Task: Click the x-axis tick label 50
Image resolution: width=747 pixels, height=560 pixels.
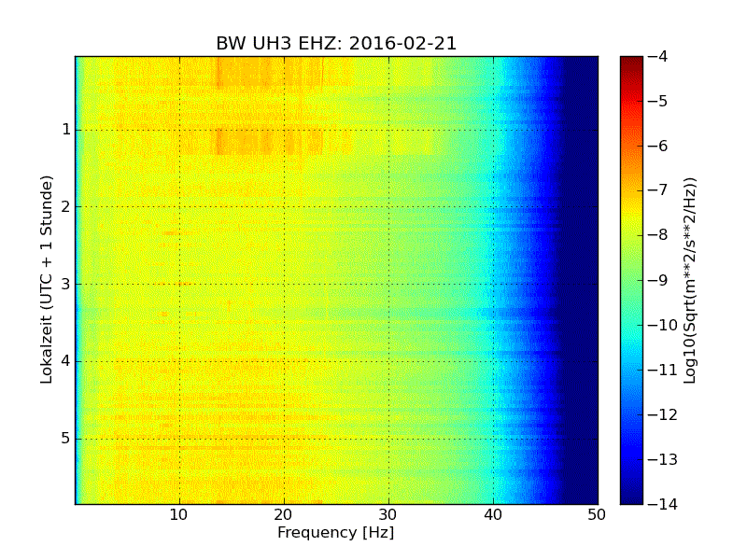Action: [597, 515]
